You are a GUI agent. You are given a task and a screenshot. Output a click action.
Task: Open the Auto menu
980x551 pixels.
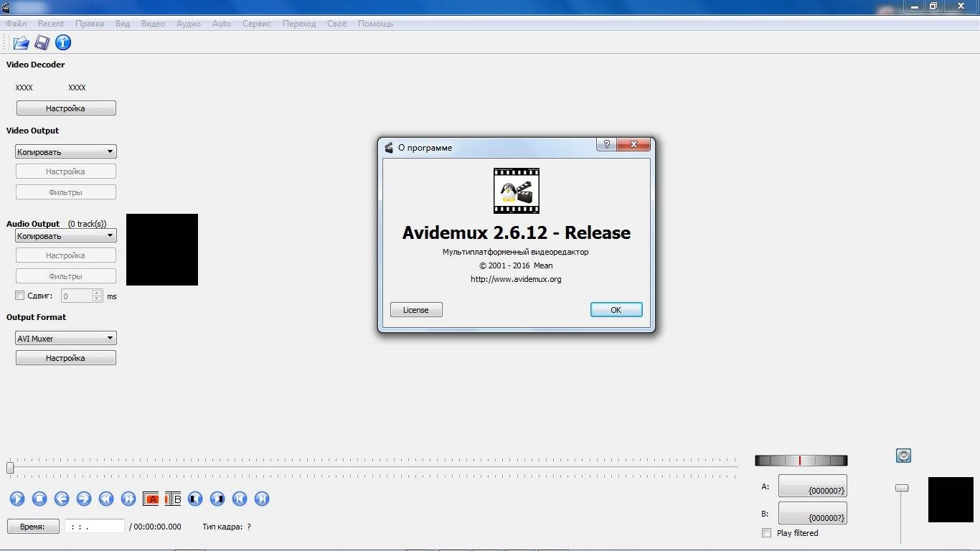[x=222, y=24]
